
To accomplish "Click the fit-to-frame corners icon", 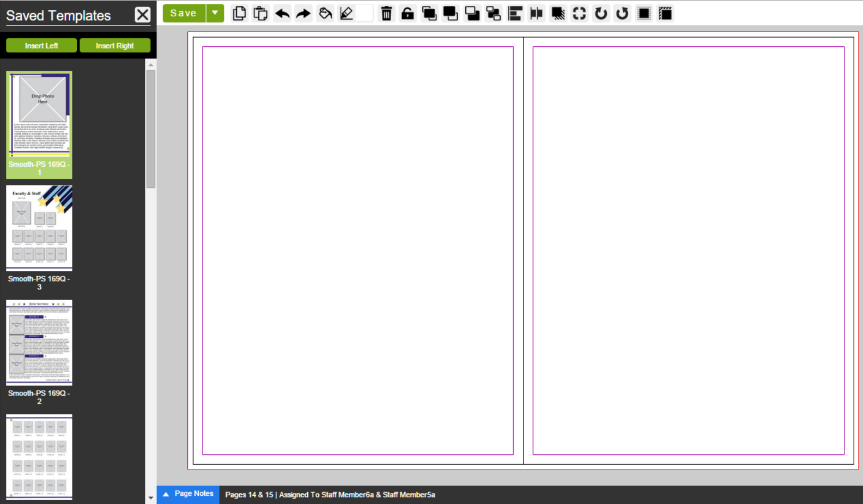I will pos(580,13).
